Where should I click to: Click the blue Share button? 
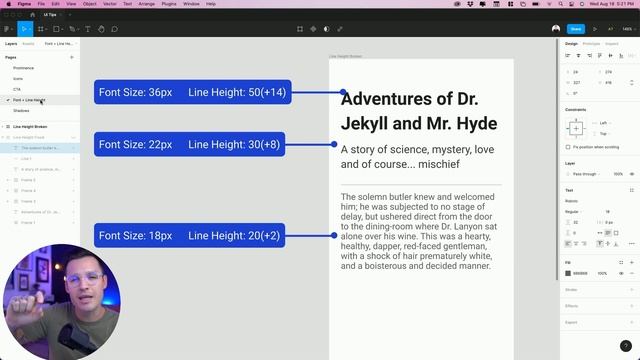[576, 29]
